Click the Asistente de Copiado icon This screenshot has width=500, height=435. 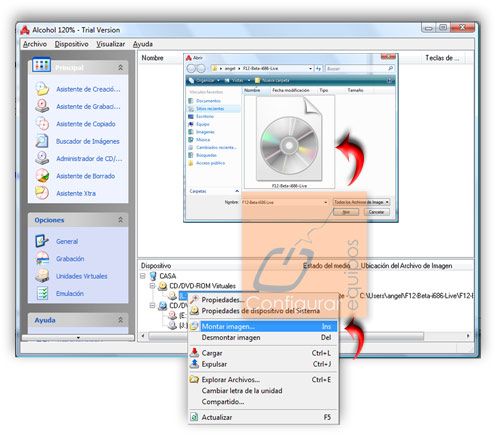point(42,124)
